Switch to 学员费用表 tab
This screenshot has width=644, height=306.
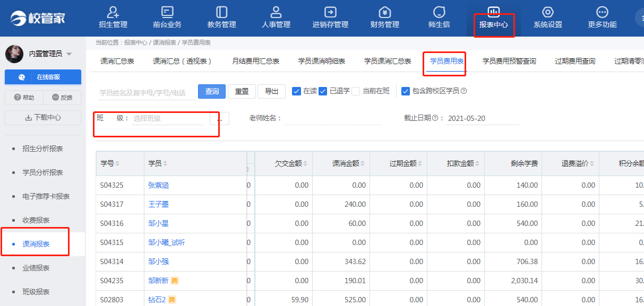pos(447,62)
